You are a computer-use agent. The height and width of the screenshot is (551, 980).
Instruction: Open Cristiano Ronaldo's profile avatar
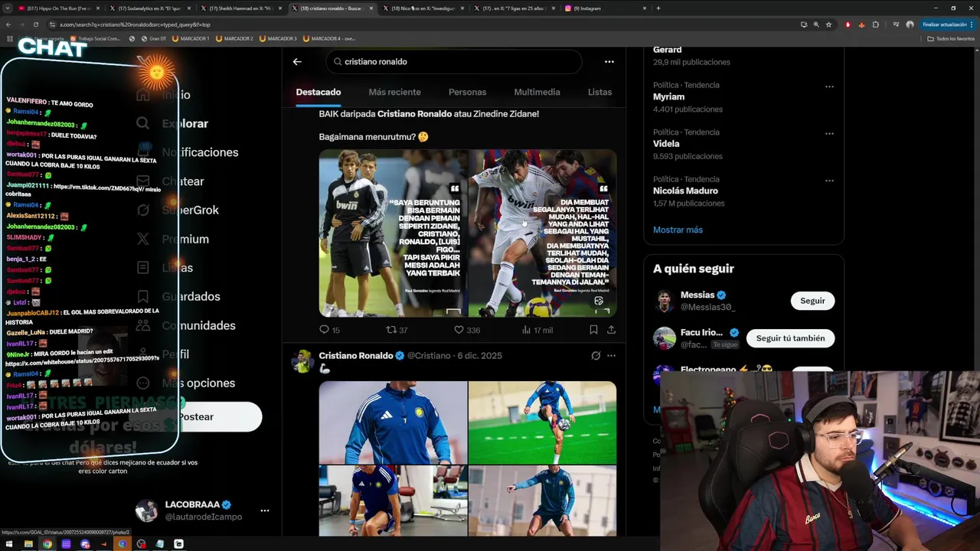(302, 361)
